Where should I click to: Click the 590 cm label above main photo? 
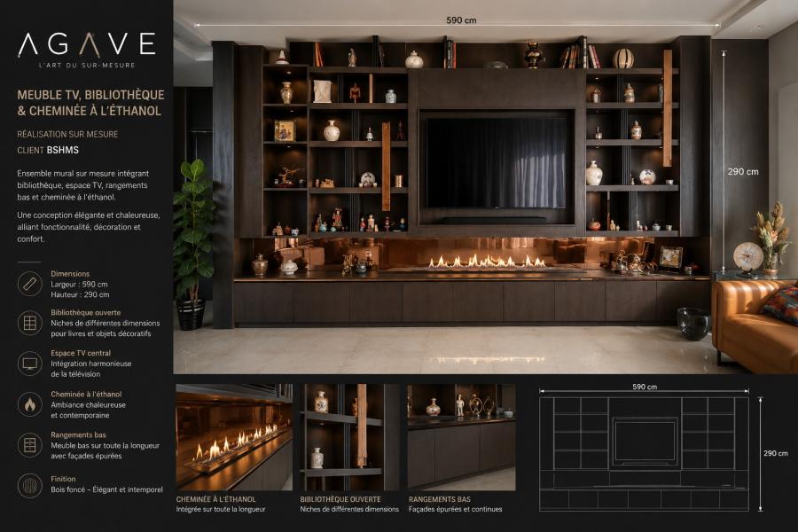click(x=461, y=20)
